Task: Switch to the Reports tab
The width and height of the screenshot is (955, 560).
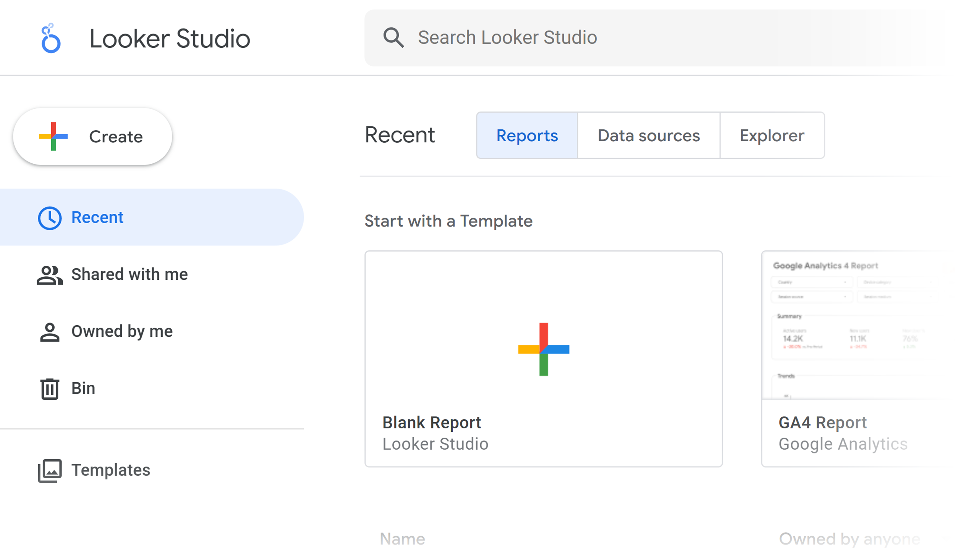Action: (x=527, y=135)
